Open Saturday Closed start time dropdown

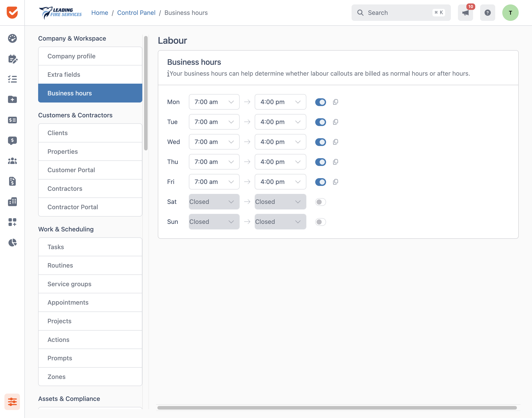point(214,202)
